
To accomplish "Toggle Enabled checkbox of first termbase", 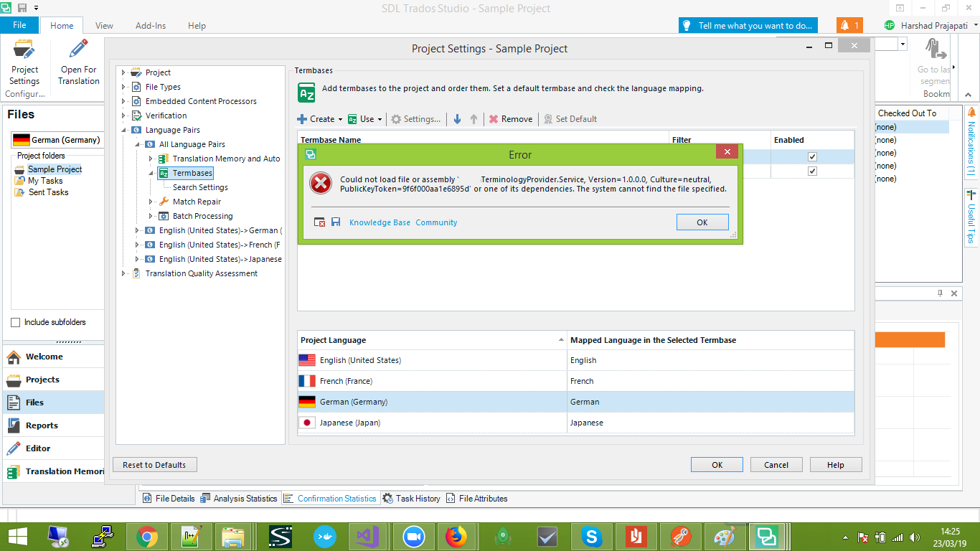I will (x=812, y=156).
